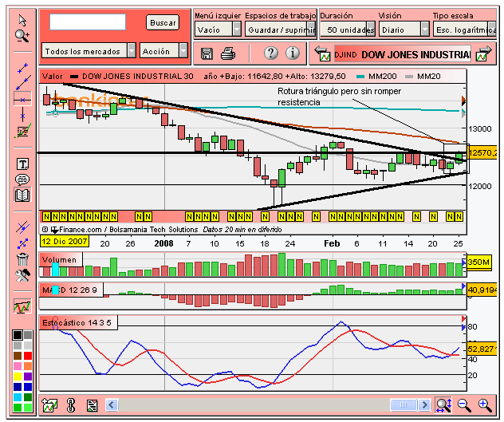Click the 12570 price label on axis
The height and width of the screenshot is (422, 504).
pos(482,152)
